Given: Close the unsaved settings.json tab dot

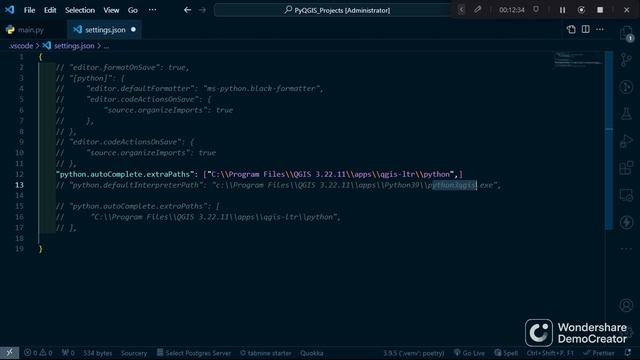Looking at the screenshot, I should pos(133,29).
